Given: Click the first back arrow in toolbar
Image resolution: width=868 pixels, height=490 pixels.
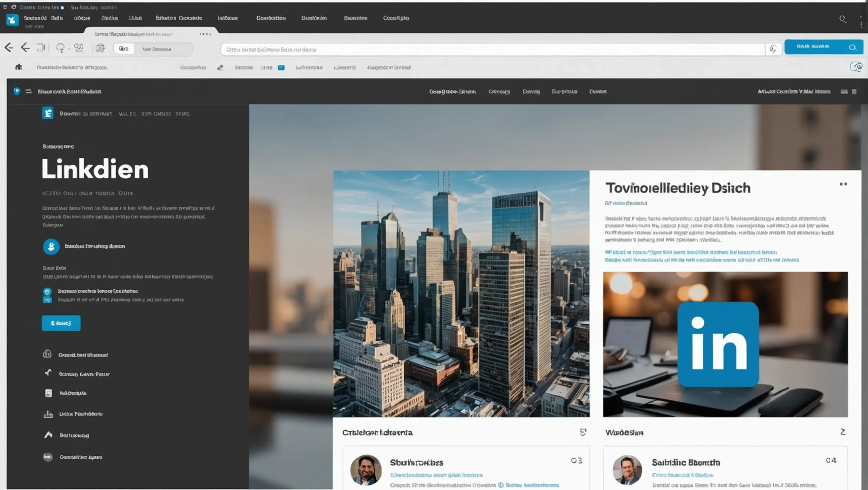Looking at the screenshot, I should (9, 47).
